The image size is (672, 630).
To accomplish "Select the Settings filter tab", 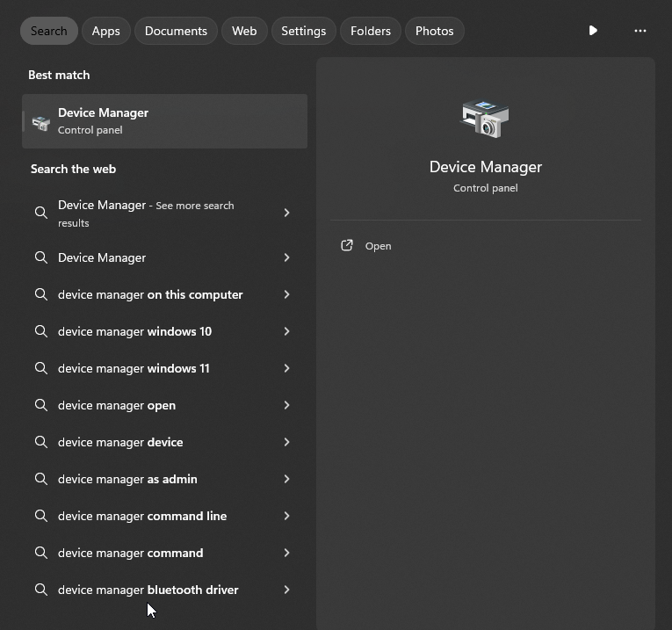I will coord(303,31).
